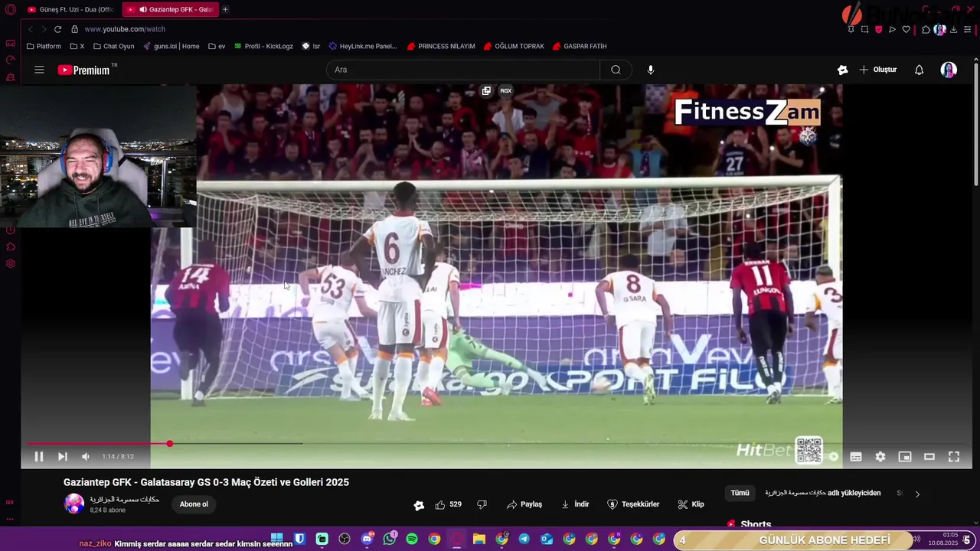Screen dimensions: 980x551
Task: Open the Windows Start button
Action: pos(277,539)
